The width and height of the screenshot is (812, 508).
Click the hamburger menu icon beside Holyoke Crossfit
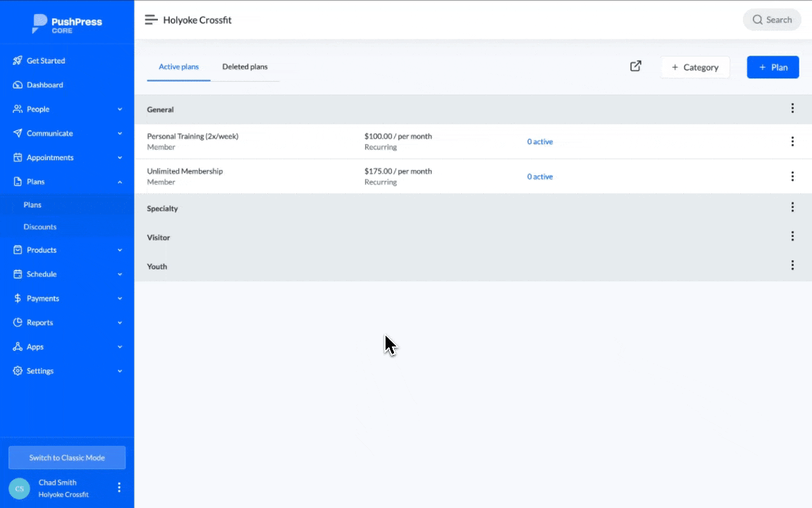point(151,20)
